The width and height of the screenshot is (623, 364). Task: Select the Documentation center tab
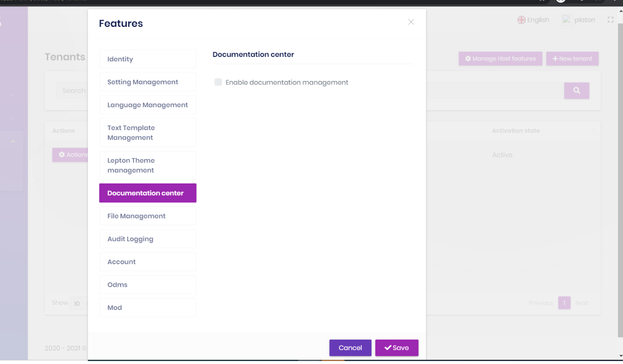pos(148,193)
